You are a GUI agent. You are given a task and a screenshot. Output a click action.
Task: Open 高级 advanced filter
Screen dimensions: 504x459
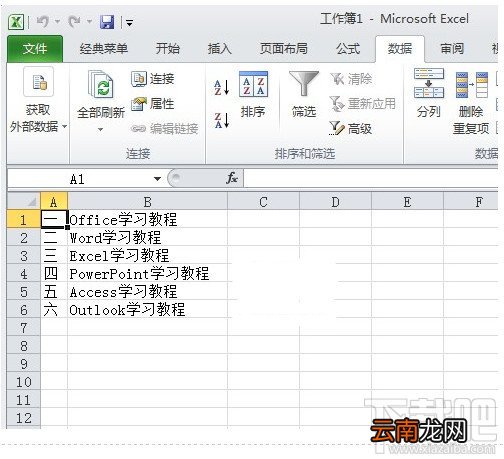351,128
